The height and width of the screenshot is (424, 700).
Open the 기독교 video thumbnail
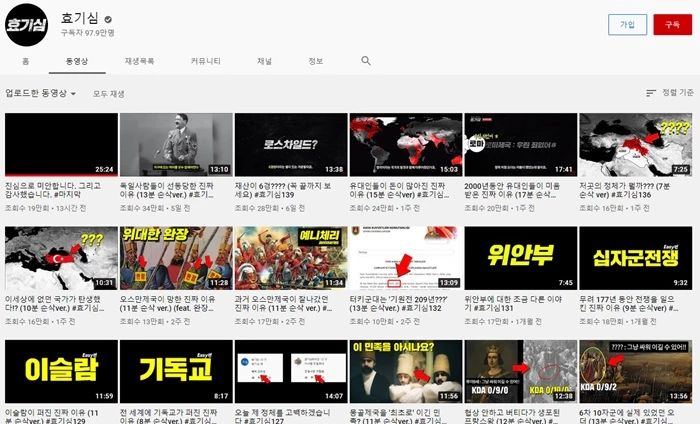(175, 371)
